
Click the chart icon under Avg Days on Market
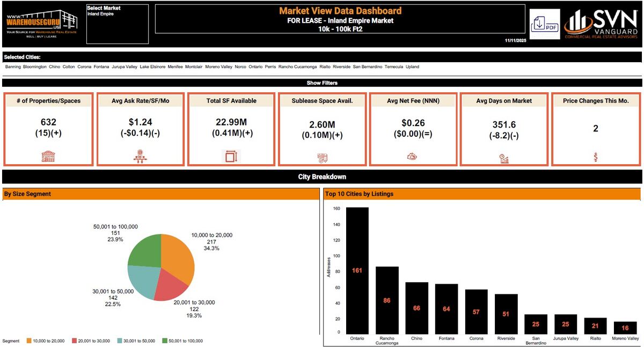(x=504, y=158)
